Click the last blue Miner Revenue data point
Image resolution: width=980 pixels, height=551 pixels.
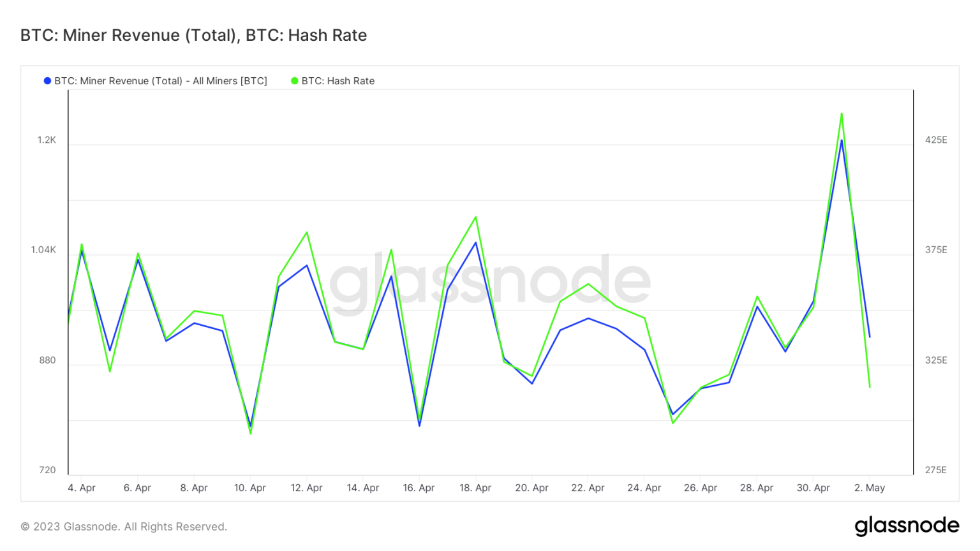point(870,337)
